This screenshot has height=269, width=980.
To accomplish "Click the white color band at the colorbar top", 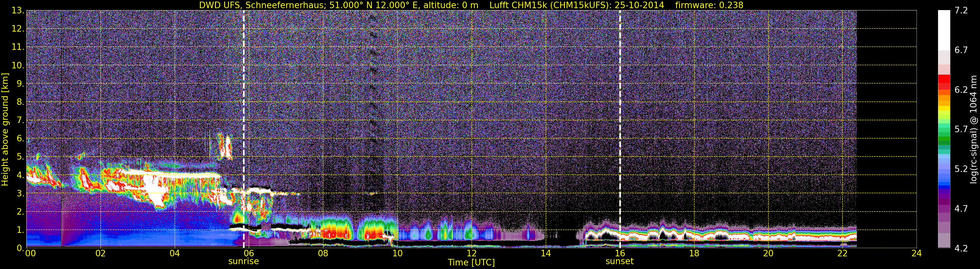I will pos(944,30).
